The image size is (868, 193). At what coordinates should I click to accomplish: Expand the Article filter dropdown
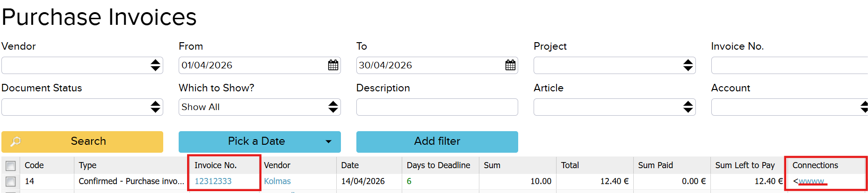tap(687, 107)
